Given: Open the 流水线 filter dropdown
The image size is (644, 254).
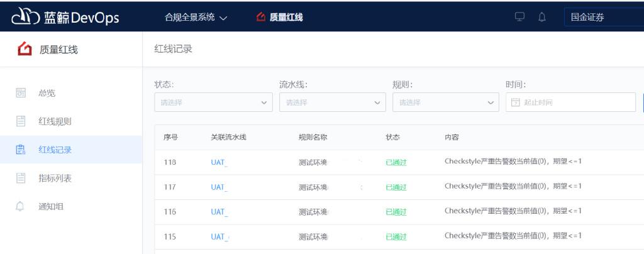Looking at the screenshot, I should (x=333, y=102).
